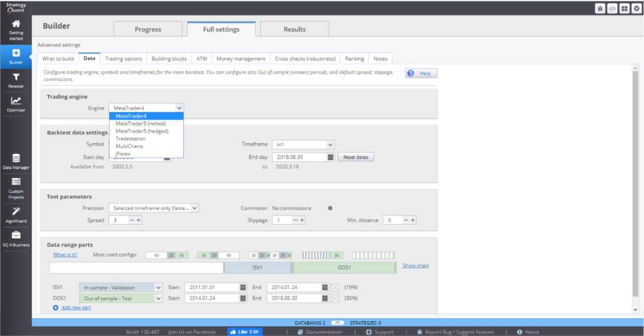Increase the Spread value with plus
The height and width of the screenshot is (336, 644).
coord(139,220)
